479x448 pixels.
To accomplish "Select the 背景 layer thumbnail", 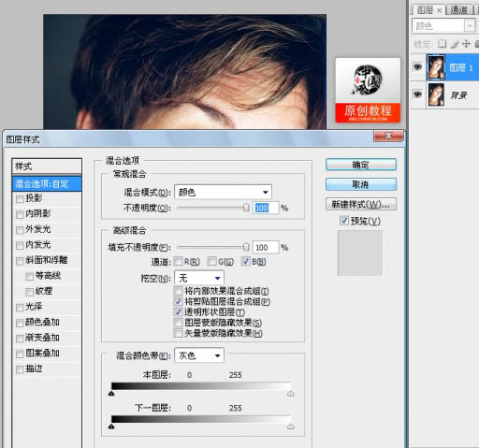I will coord(436,94).
